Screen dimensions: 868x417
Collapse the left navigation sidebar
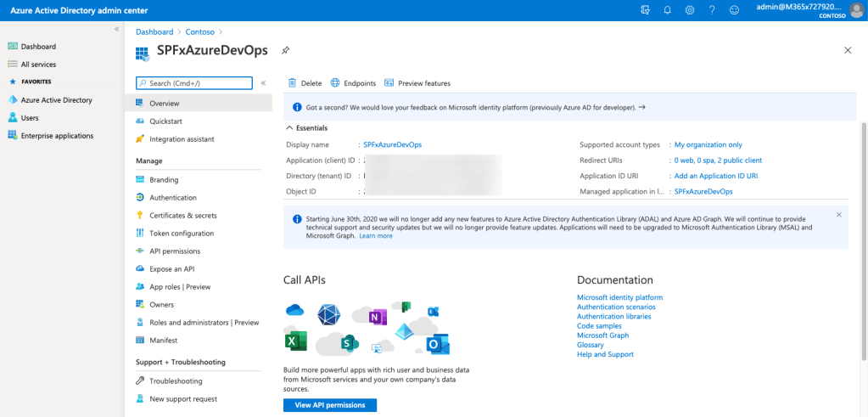pos(117,30)
